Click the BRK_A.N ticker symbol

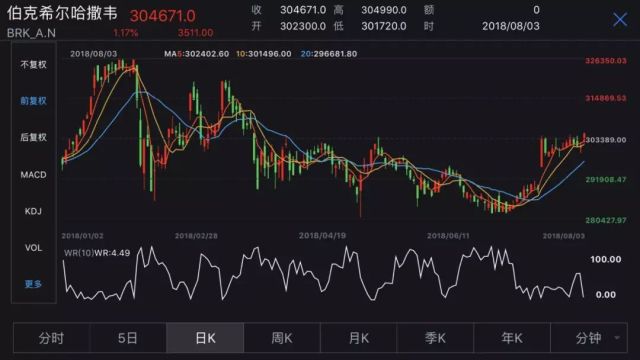pos(31,33)
